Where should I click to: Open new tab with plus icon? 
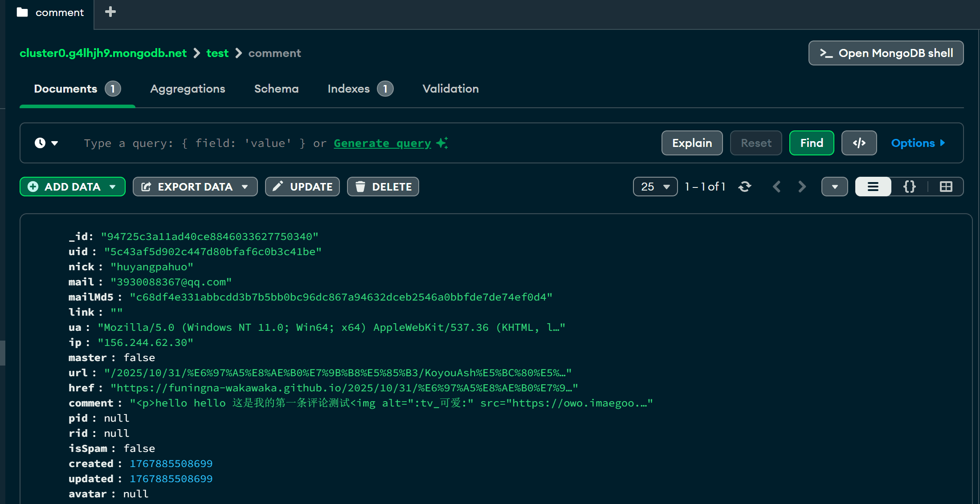110,12
